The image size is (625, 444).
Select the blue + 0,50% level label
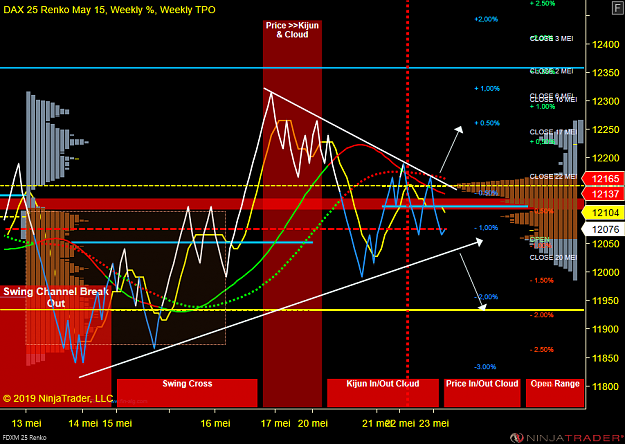[x=487, y=123]
